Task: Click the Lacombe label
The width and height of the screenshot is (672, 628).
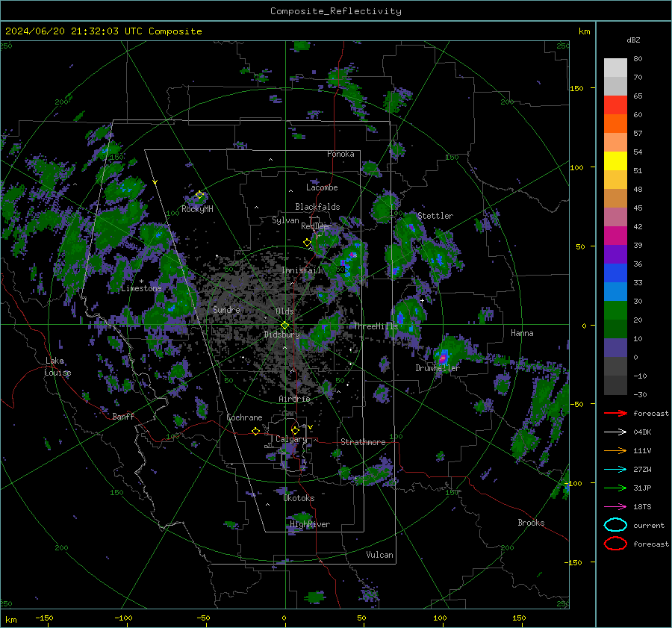Action: tap(322, 187)
